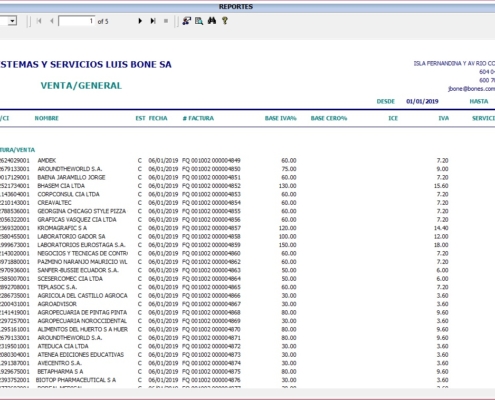Screen dimensions: 495x400
Task: Open help with the question mark icon
Action: click(x=225, y=21)
